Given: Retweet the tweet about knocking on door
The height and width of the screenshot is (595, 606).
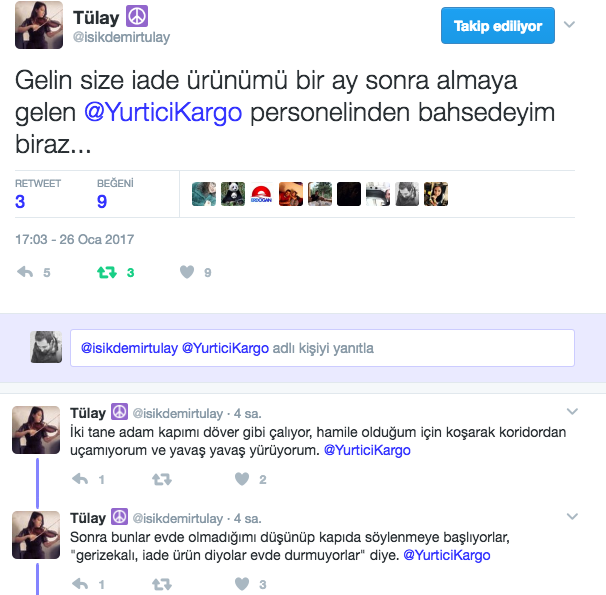Looking at the screenshot, I should (x=162, y=479).
